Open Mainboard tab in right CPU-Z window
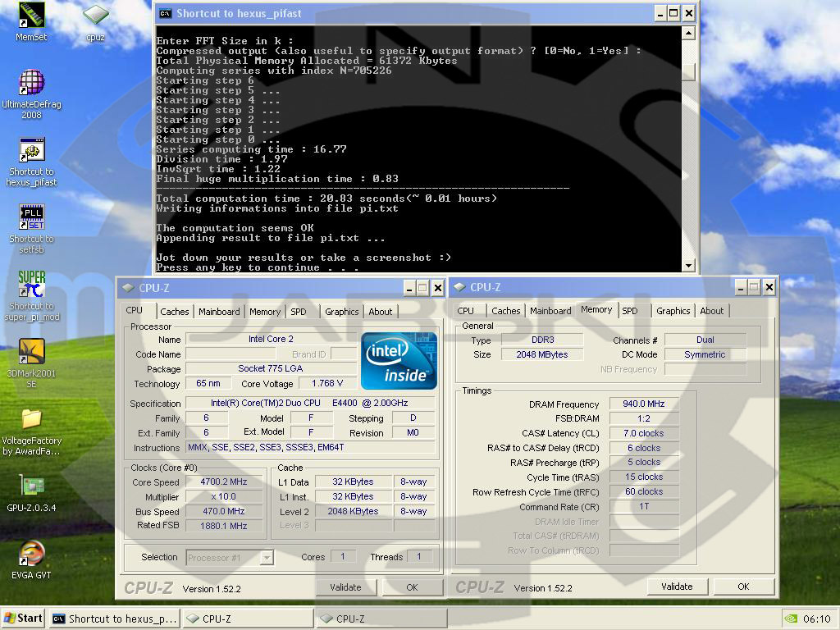 550,311
